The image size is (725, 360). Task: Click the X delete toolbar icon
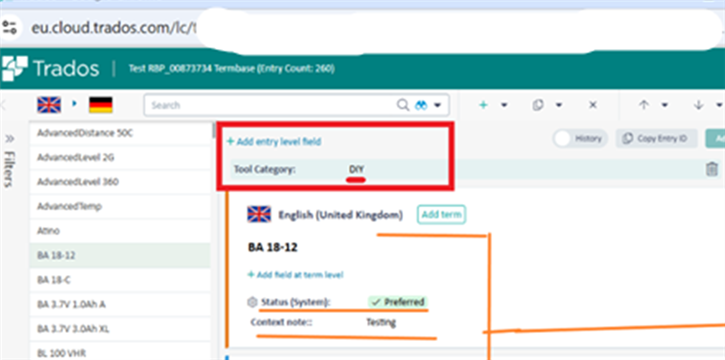[x=593, y=105]
